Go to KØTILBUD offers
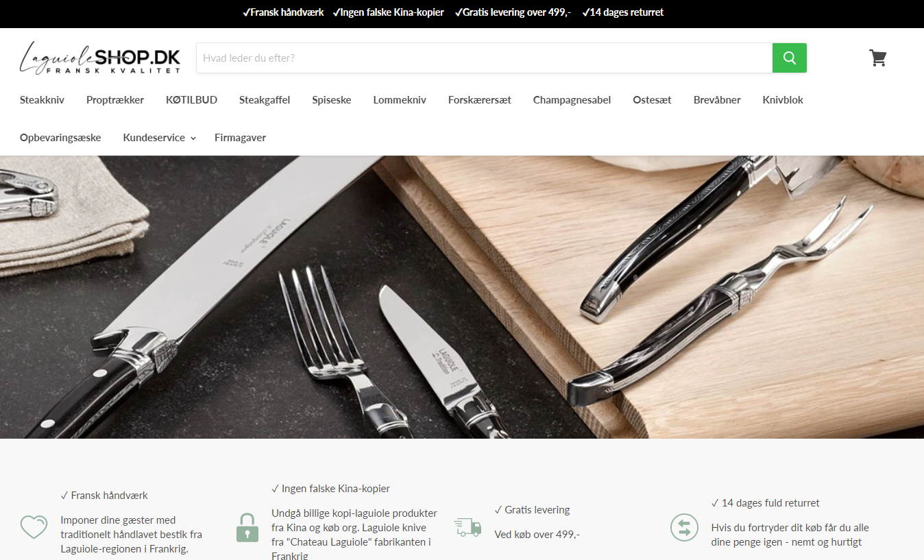924x560 pixels. point(191,100)
